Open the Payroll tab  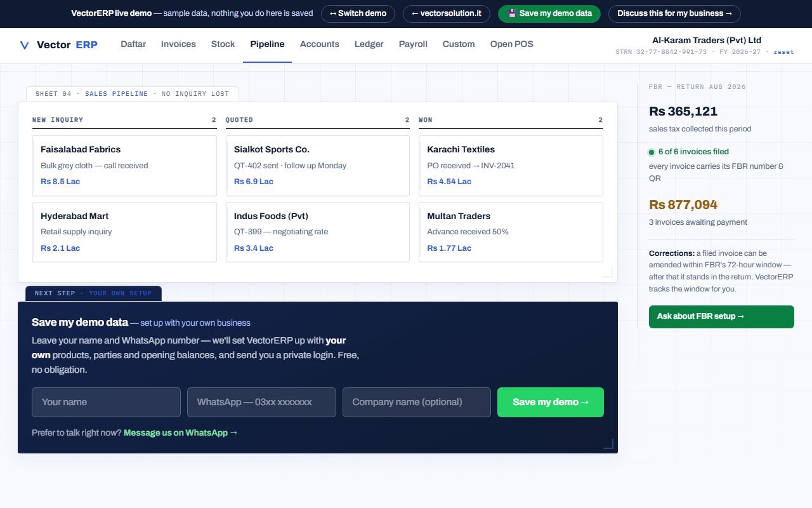click(x=413, y=44)
